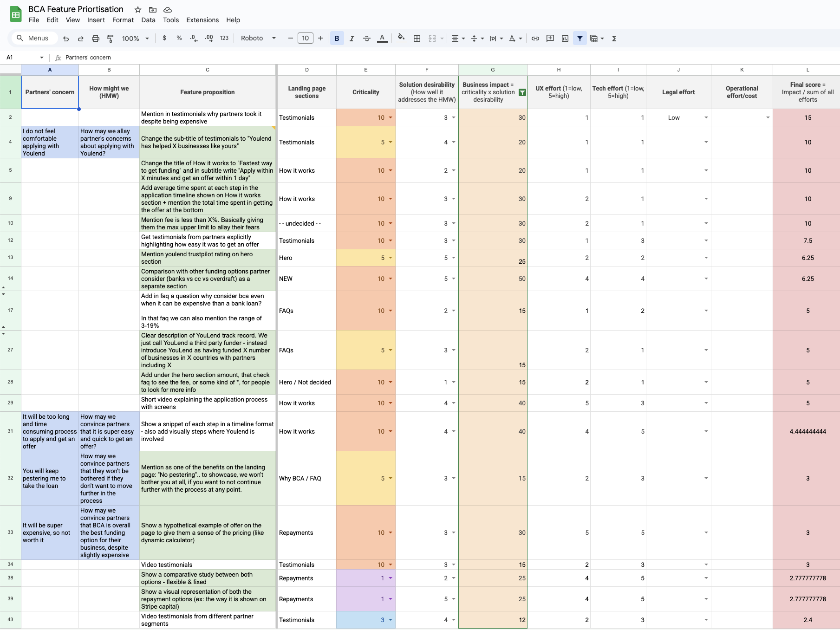The height and width of the screenshot is (630, 840).
Task: Expand hidden rows above row 27
Action: point(4,333)
